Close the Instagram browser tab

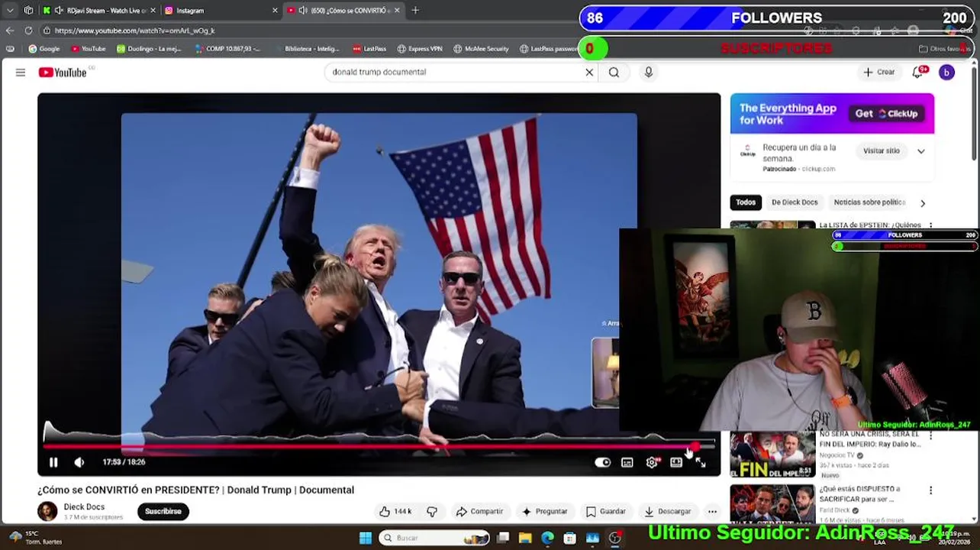(x=275, y=11)
